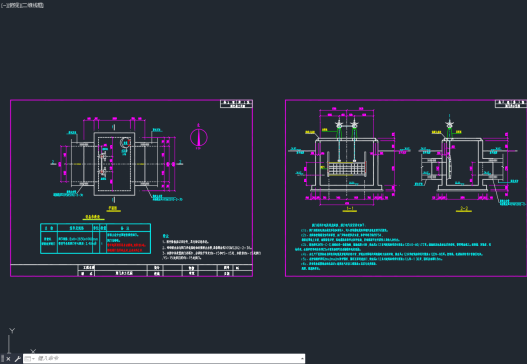
Task: Focus the command line input field
Action: click(168, 359)
